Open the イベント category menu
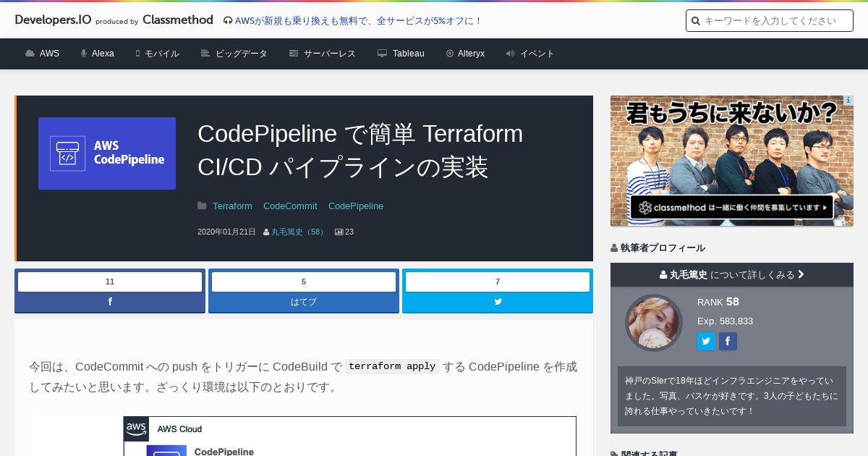Screen dimensions: 868x456 pos(530,54)
